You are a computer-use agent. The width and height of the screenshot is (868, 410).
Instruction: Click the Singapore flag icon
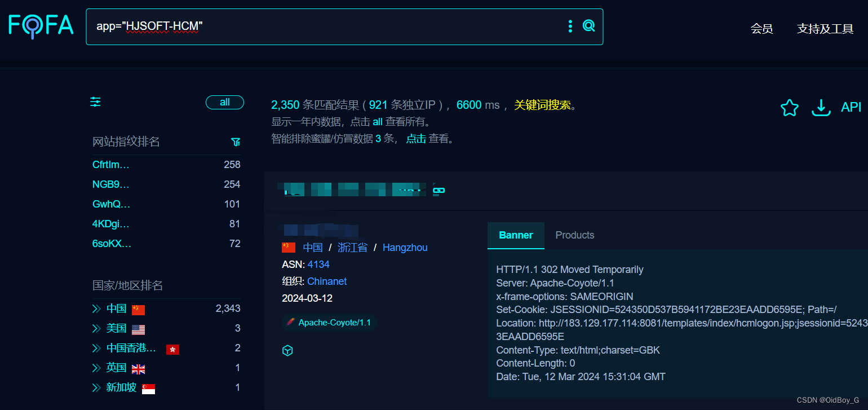(x=148, y=389)
